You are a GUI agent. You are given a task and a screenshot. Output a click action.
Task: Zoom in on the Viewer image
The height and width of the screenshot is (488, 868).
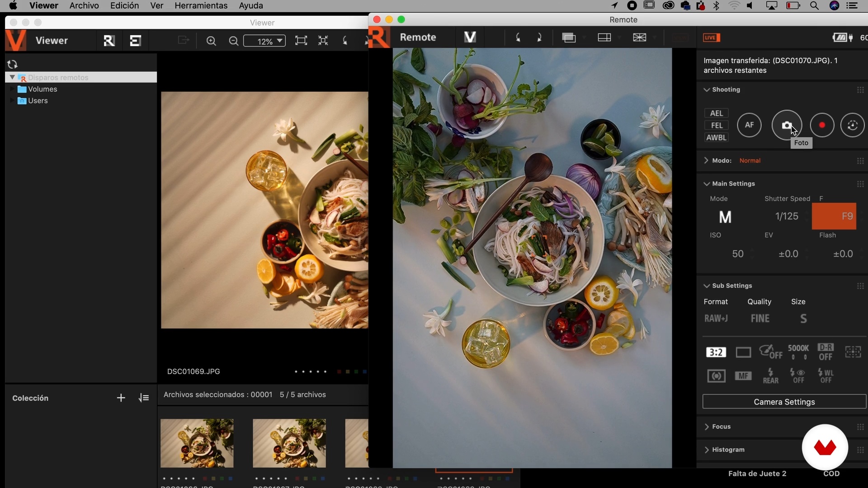pyautogui.click(x=211, y=41)
